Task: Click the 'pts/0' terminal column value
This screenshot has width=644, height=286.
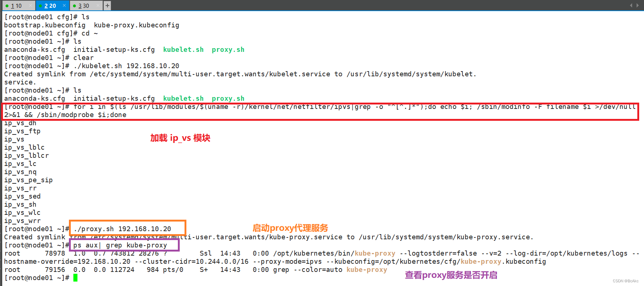Action: pos(173,270)
